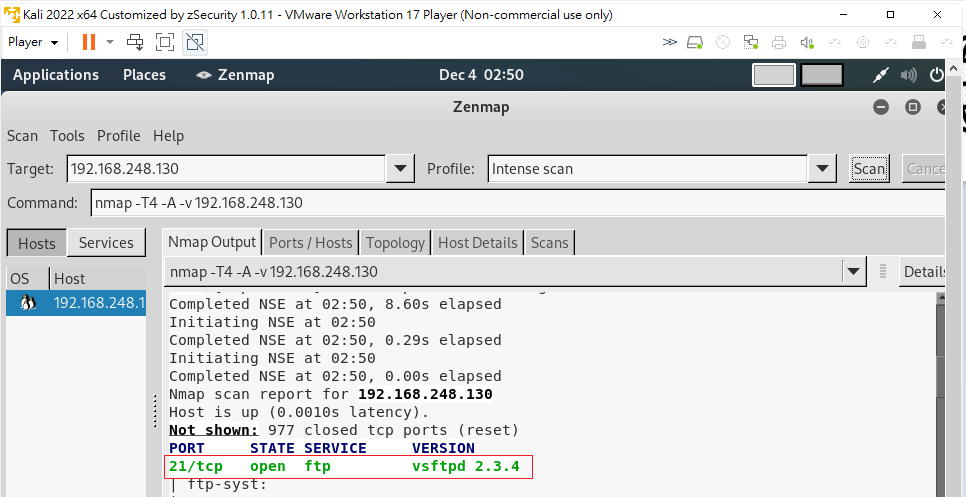966x497 pixels.
Task: Click the hard disk device icon
Action: [x=695, y=42]
